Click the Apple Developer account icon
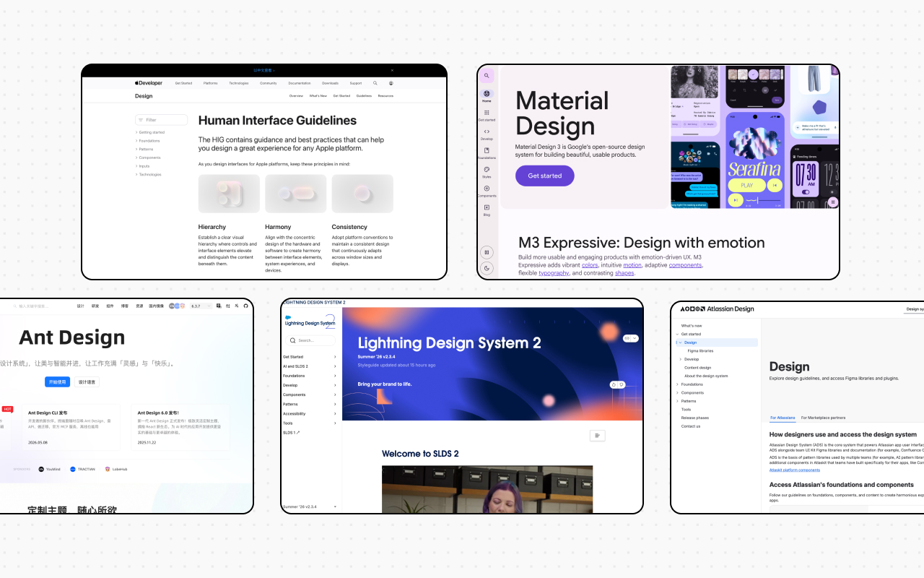The height and width of the screenshot is (578, 924). click(x=391, y=83)
